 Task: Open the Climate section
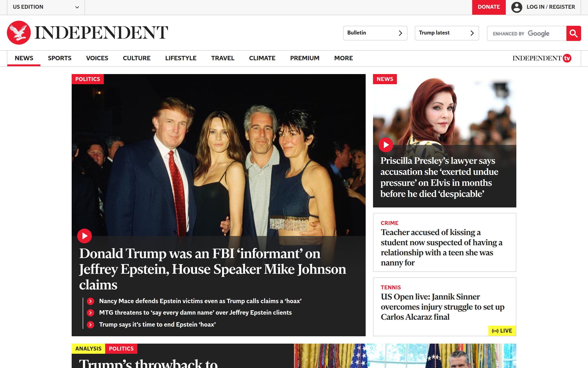click(x=262, y=58)
